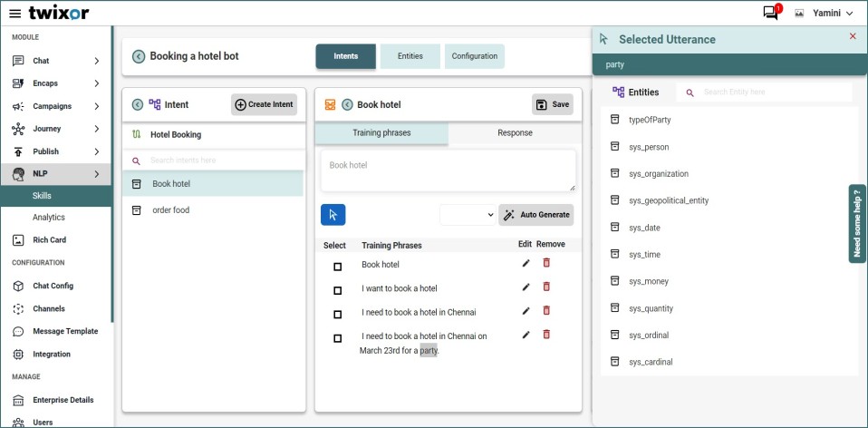Click the Save button for Book hotel

click(x=553, y=104)
